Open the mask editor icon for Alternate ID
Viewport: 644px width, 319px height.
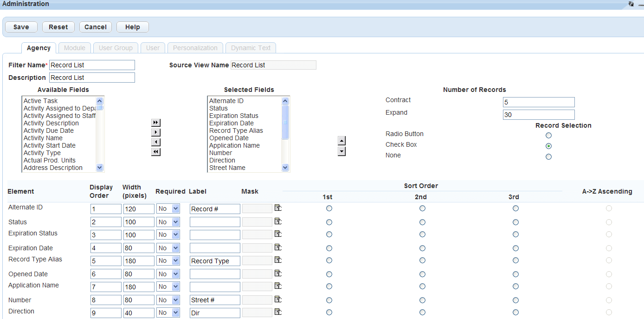tap(278, 208)
